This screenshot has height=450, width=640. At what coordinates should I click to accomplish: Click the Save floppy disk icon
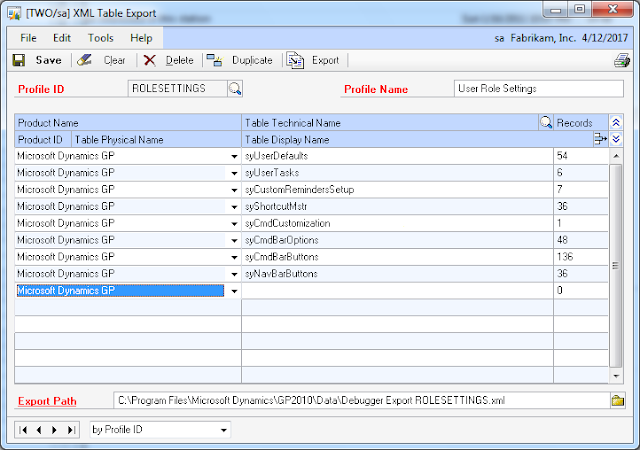coord(19,60)
